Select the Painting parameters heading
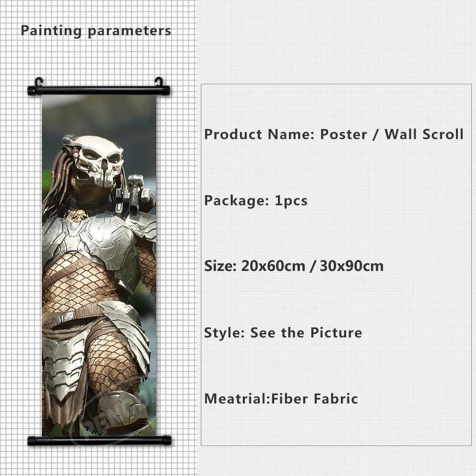This screenshot has width=476, height=476. point(96,31)
